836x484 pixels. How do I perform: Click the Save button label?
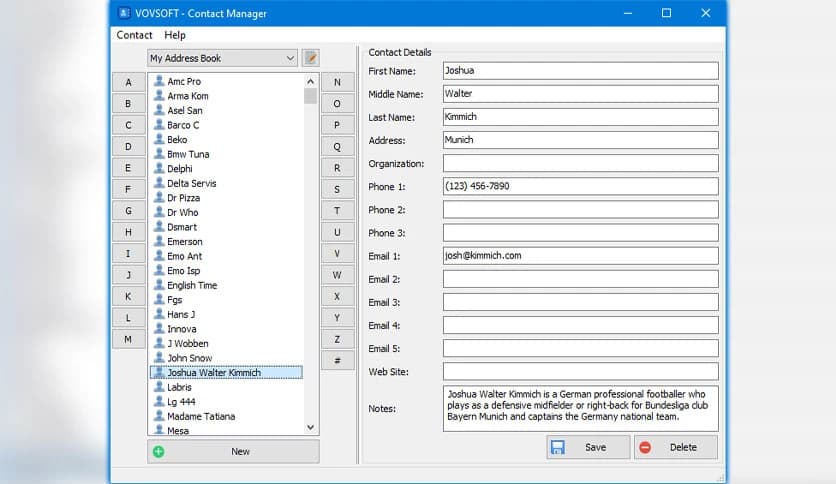(x=595, y=447)
